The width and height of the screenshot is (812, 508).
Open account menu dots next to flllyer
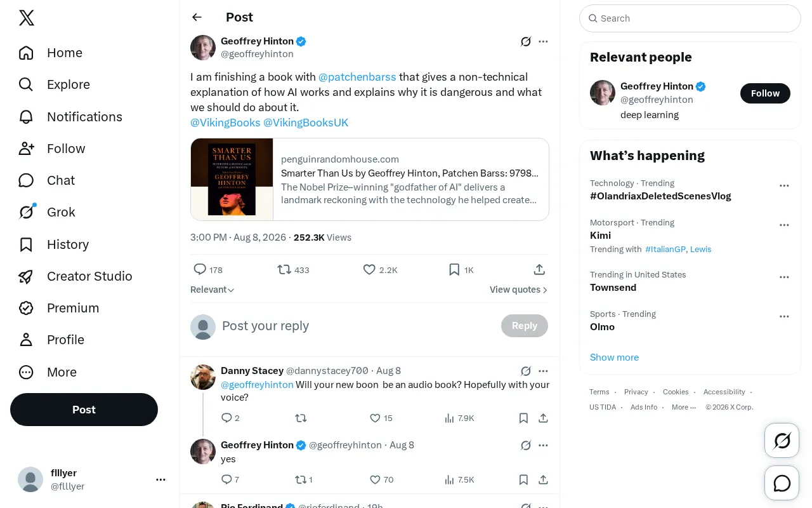point(160,479)
